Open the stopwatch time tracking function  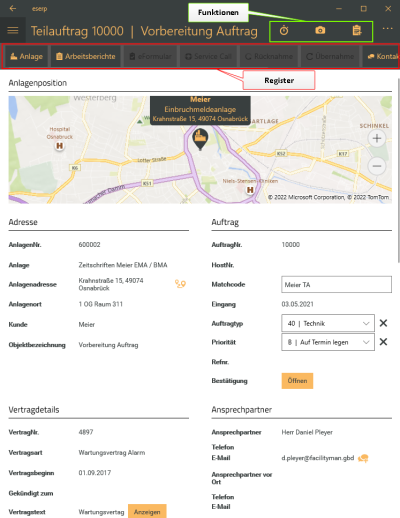tap(284, 31)
